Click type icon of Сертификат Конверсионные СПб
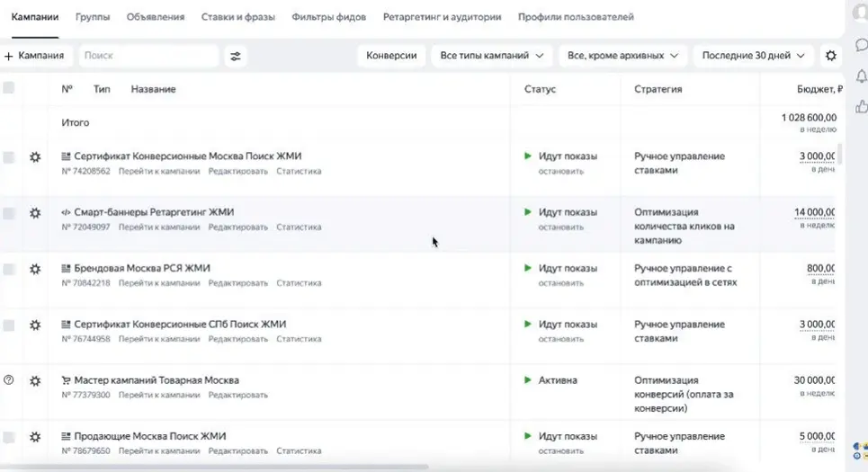This screenshot has width=868, height=472. (x=66, y=325)
